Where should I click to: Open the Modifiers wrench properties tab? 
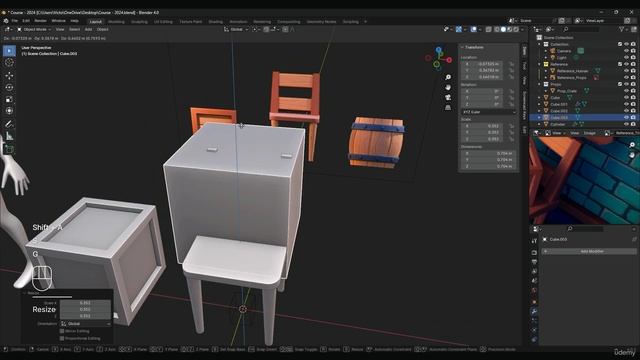click(534, 311)
